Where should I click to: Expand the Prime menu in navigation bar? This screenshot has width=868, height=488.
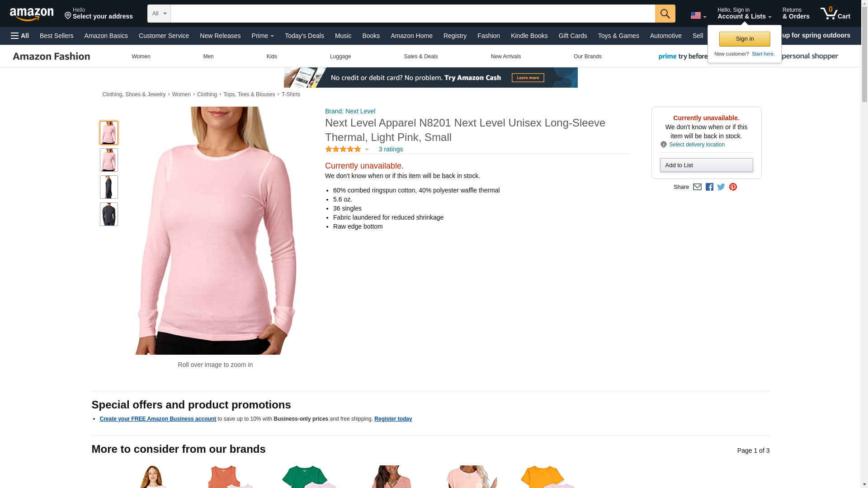click(x=263, y=36)
